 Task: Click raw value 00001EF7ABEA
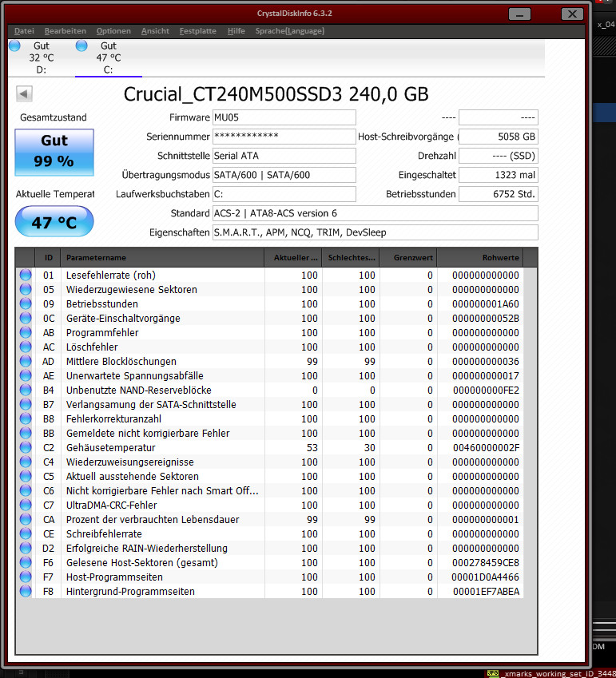[486, 591]
